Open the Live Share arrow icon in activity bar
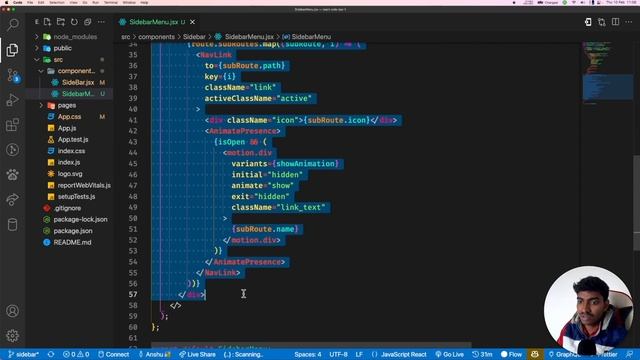The width and height of the screenshot is (640, 360). (x=13, y=200)
